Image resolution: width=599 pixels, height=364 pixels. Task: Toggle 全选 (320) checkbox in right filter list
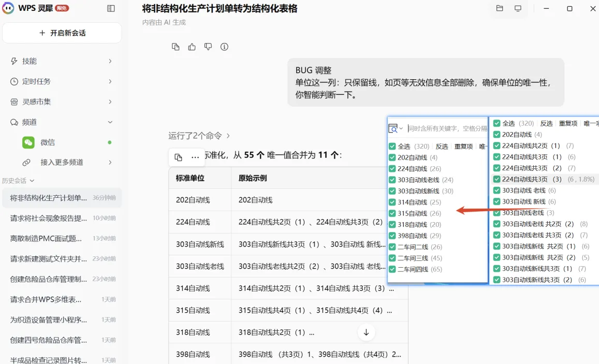[x=496, y=123]
